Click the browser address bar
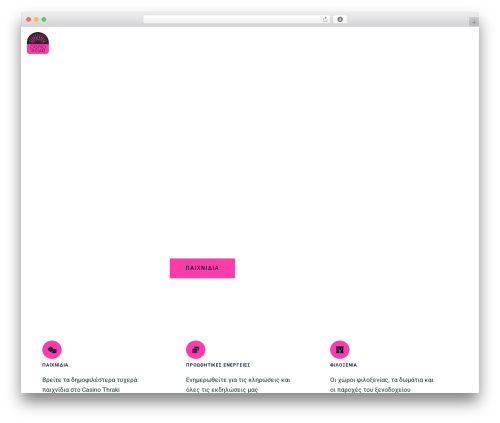The image size is (500, 423). [237, 19]
